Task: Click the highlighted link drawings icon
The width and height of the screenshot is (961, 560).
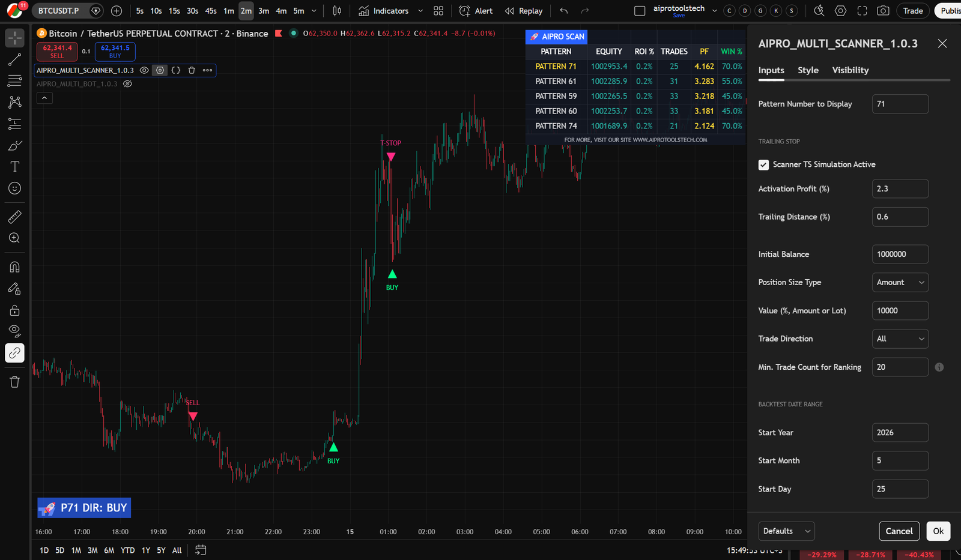Action: click(x=15, y=353)
